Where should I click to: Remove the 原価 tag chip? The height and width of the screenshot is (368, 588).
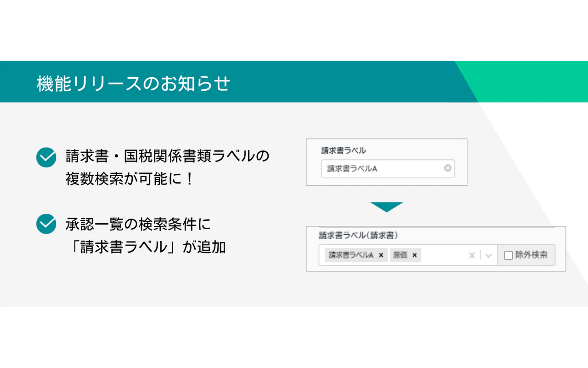point(414,255)
